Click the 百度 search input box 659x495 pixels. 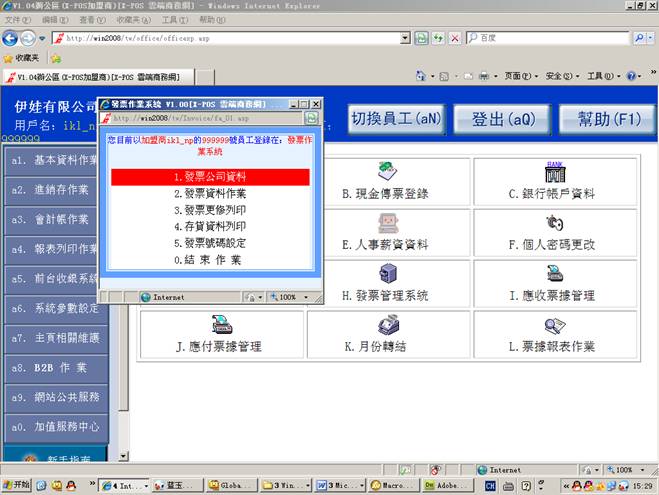click(560, 38)
